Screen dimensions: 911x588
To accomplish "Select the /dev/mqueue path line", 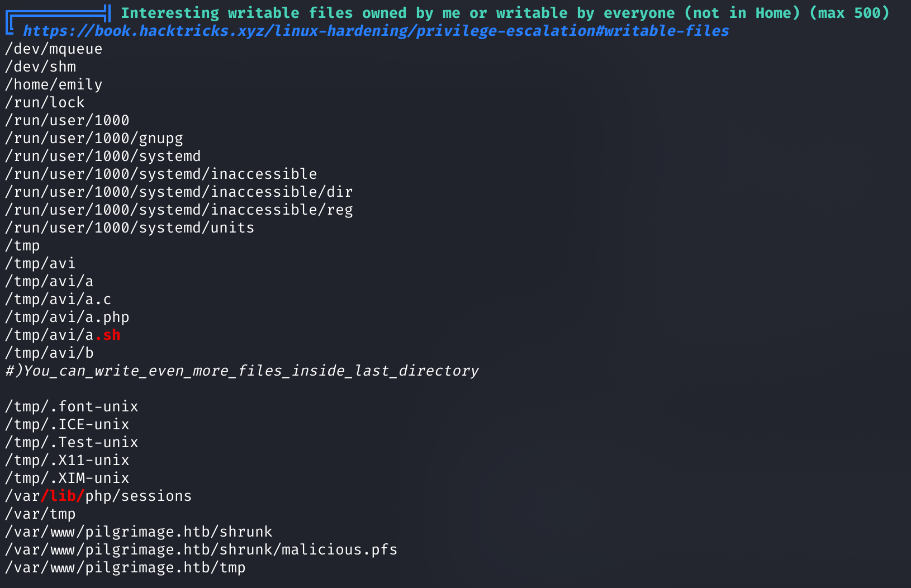I will click(54, 49).
